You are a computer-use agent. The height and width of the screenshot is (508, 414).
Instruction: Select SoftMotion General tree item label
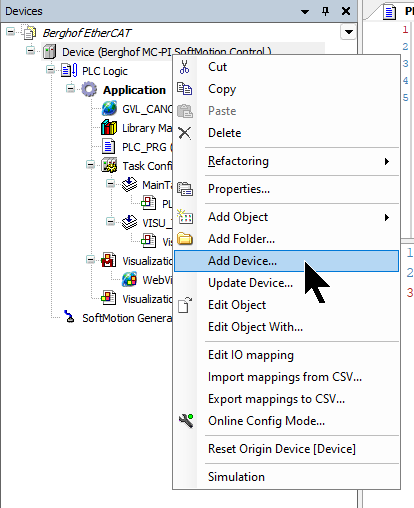(x=127, y=318)
